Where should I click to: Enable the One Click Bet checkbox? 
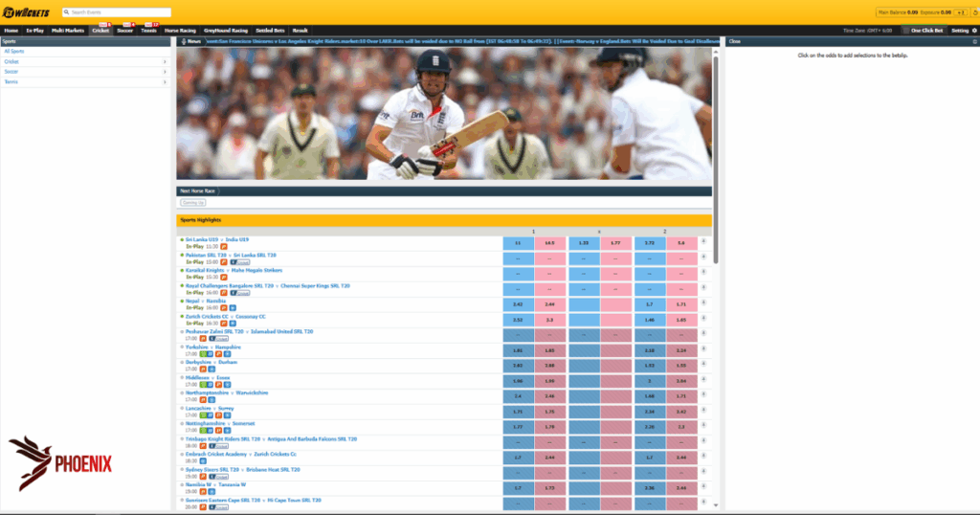(905, 30)
